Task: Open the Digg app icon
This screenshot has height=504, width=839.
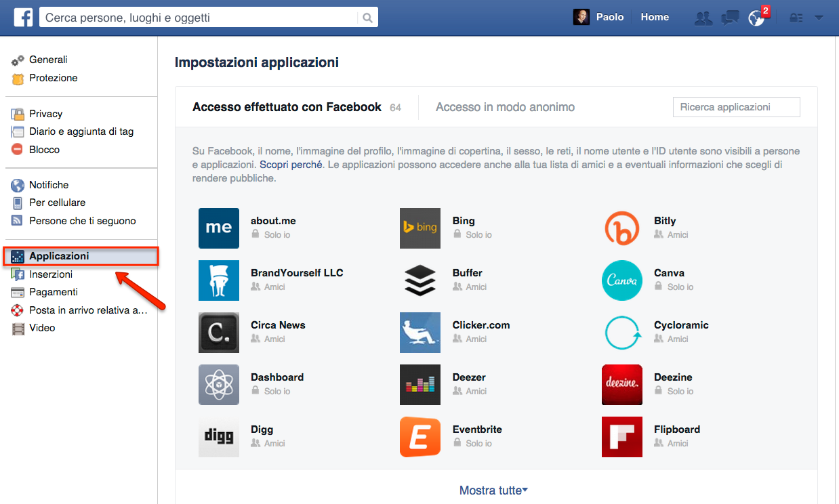Action: click(x=219, y=437)
